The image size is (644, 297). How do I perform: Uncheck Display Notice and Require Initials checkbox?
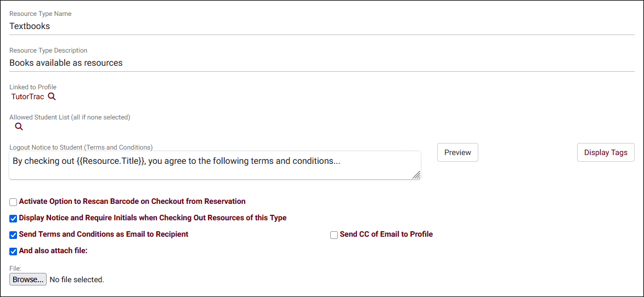pyautogui.click(x=14, y=218)
